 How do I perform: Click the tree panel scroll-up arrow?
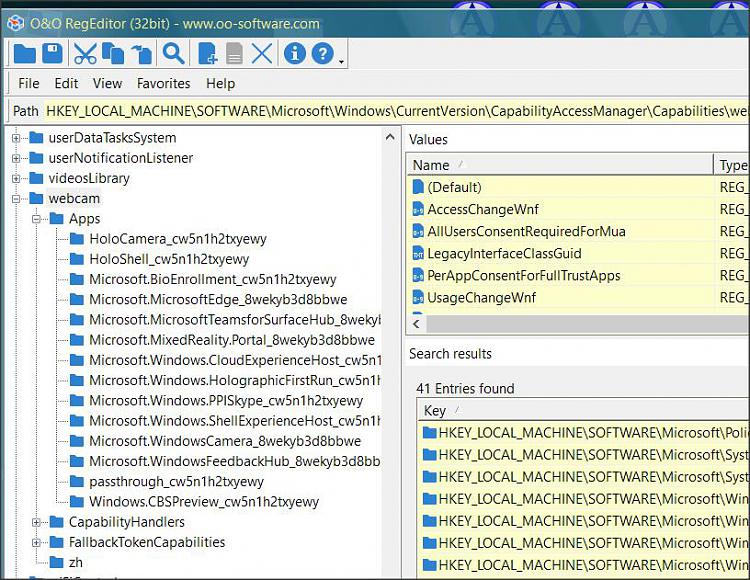click(390, 138)
